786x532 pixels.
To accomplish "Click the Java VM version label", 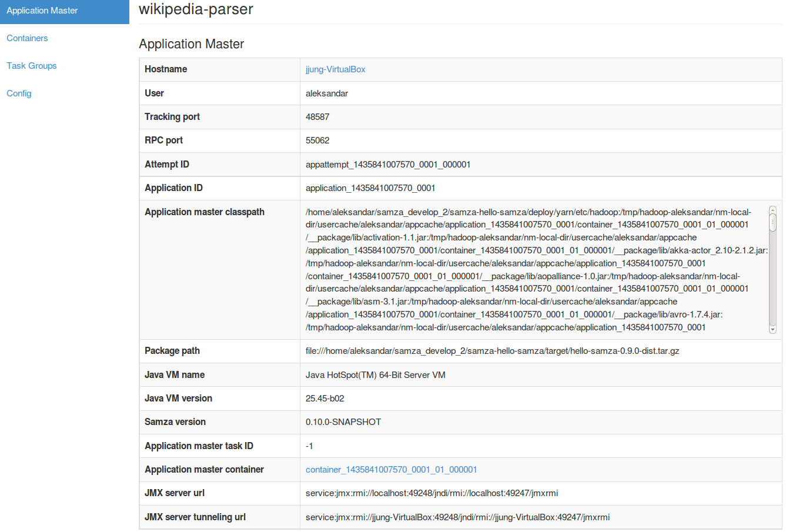I will click(178, 399).
